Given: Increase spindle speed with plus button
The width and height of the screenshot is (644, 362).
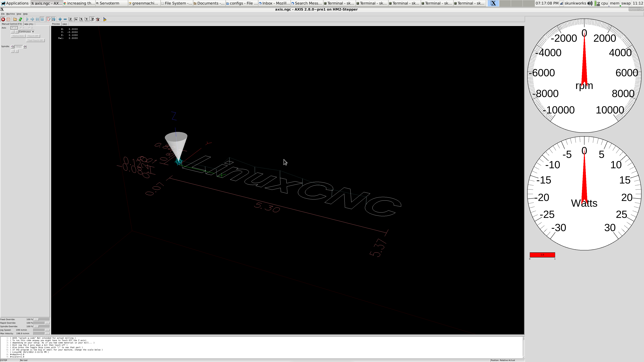Looking at the screenshot, I should pyautogui.click(x=17, y=51).
